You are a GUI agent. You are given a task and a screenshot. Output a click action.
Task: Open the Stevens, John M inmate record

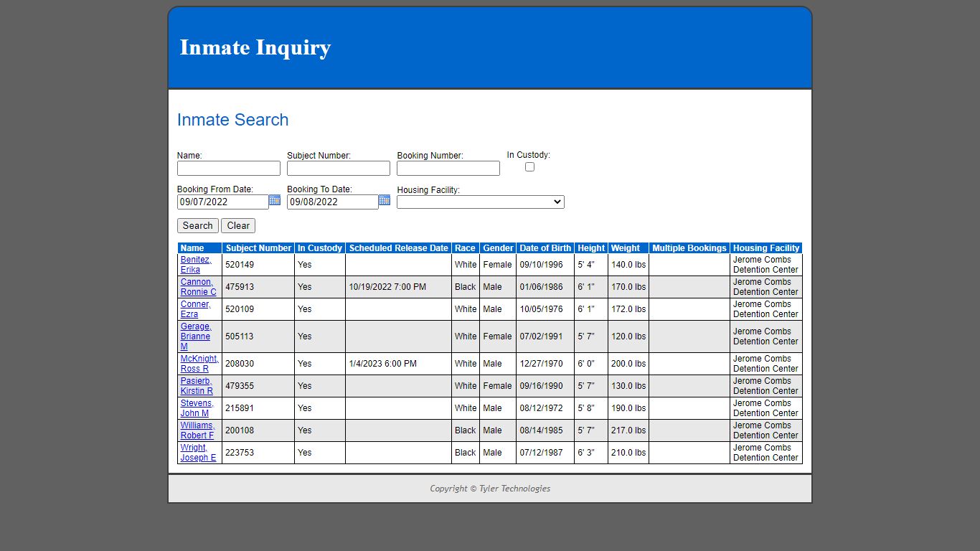pyautogui.click(x=197, y=408)
